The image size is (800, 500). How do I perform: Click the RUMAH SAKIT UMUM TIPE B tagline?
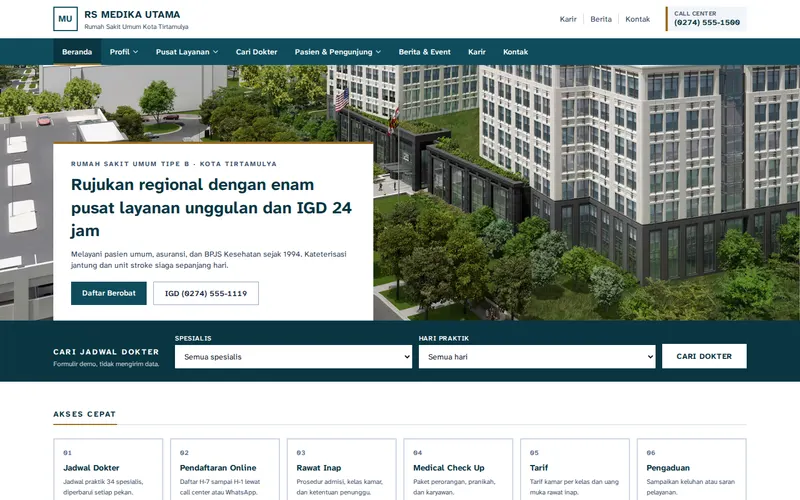click(173, 164)
